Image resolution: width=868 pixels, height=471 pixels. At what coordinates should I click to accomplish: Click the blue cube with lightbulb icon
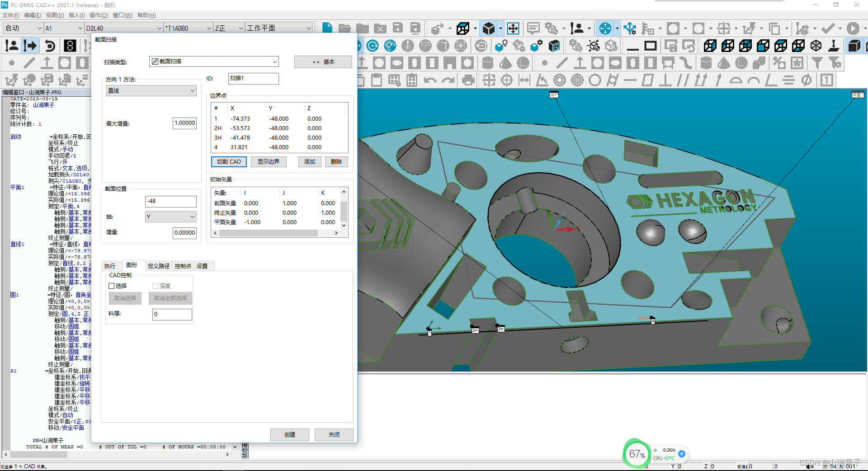pyautogui.click(x=501, y=46)
